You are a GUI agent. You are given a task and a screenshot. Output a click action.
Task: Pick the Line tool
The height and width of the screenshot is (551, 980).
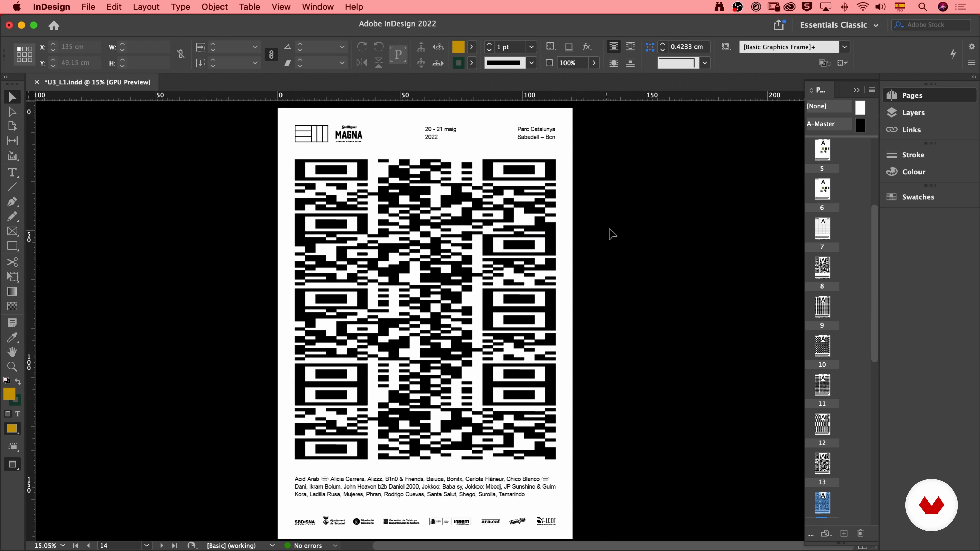(x=12, y=187)
